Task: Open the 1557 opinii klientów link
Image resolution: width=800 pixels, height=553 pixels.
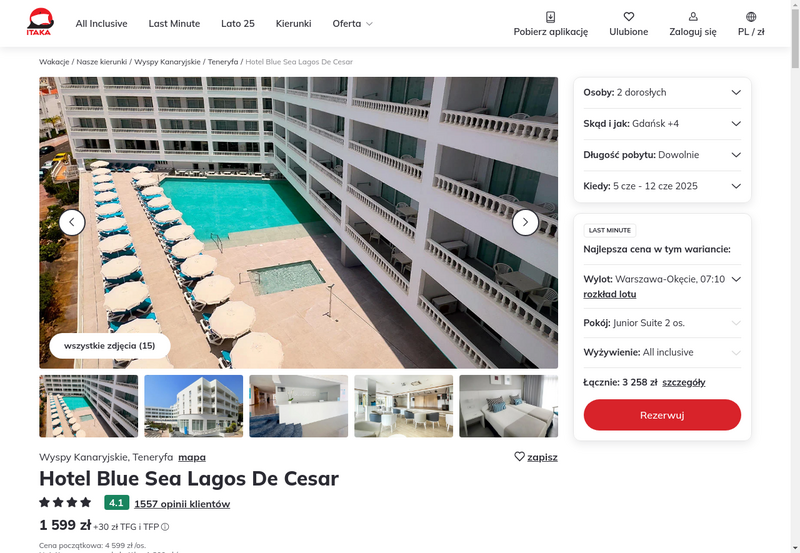Action: tap(182, 504)
